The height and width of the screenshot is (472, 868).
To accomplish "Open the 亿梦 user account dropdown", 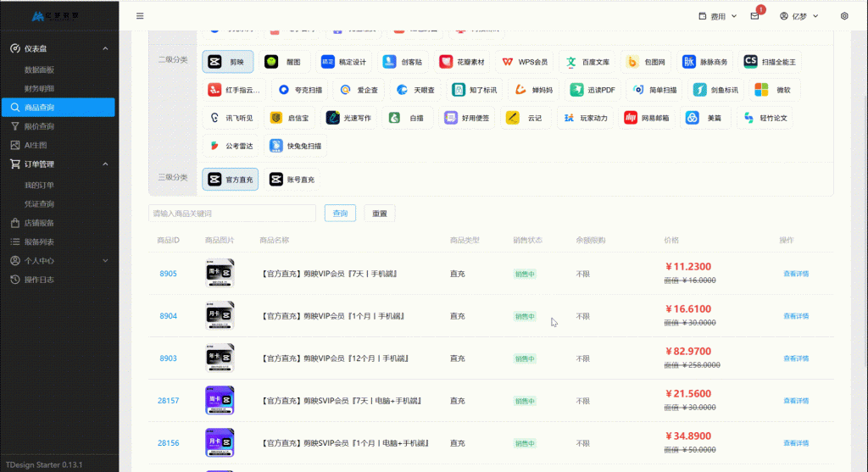I will point(798,16).
